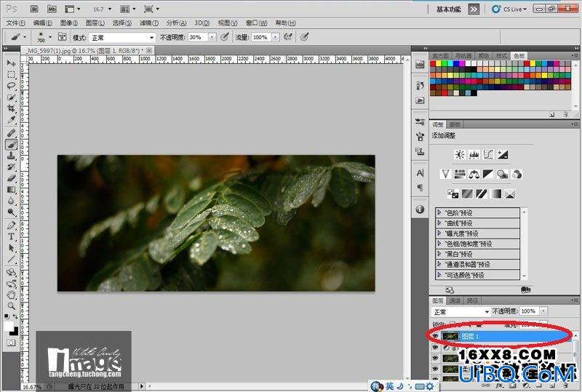
Task: Select the 基本功能 workspace button
Action: [448, 9]
